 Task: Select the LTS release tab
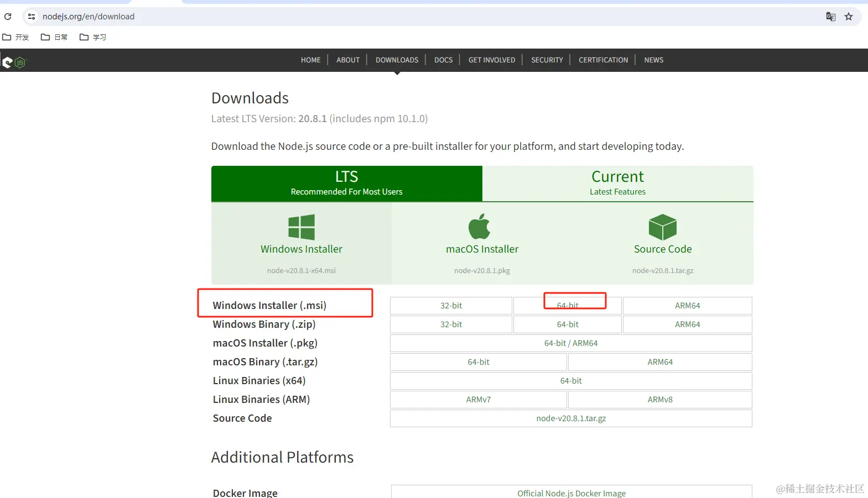347,184
